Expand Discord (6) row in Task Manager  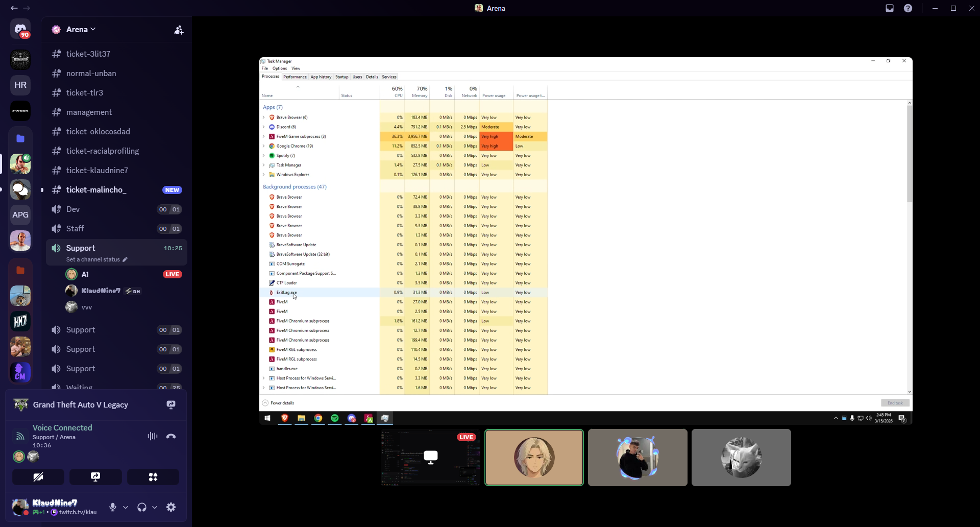pos(264,127)
